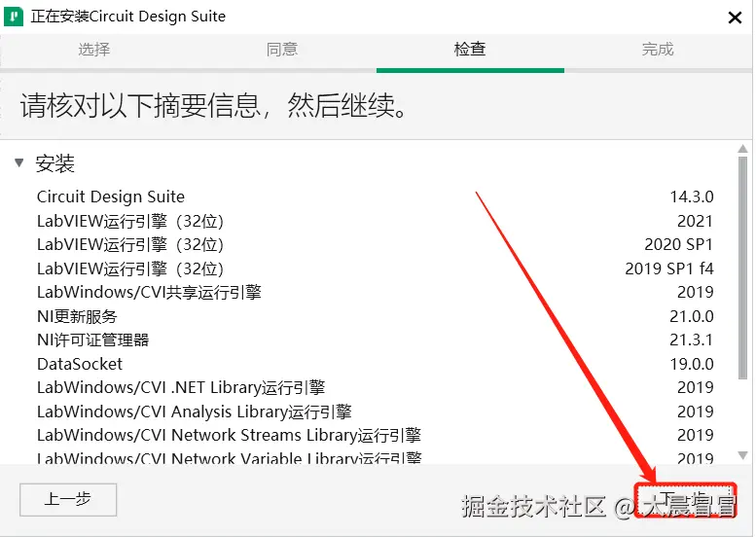Viewport: 756px width, 537px height.
Task: Open the 选择 step tab
Action: (94, 50)
